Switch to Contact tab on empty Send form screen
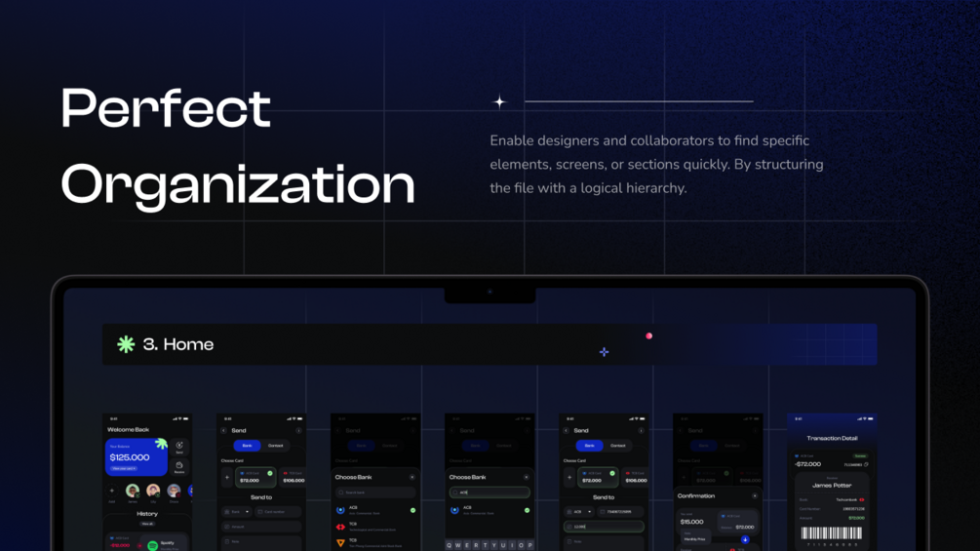 (x=276, y=446)
